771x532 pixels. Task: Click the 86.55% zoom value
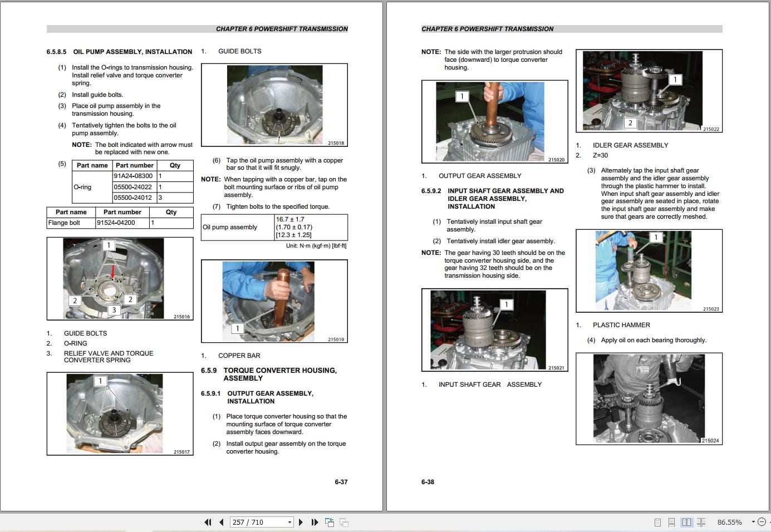point(730,522)
